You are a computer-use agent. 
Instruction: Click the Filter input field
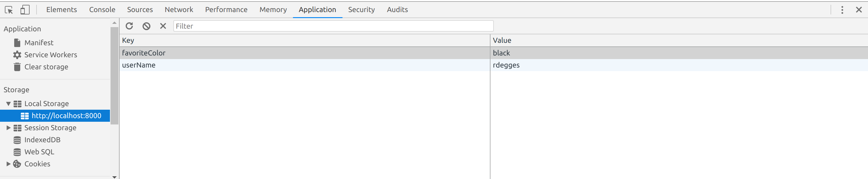click(333, 26)
